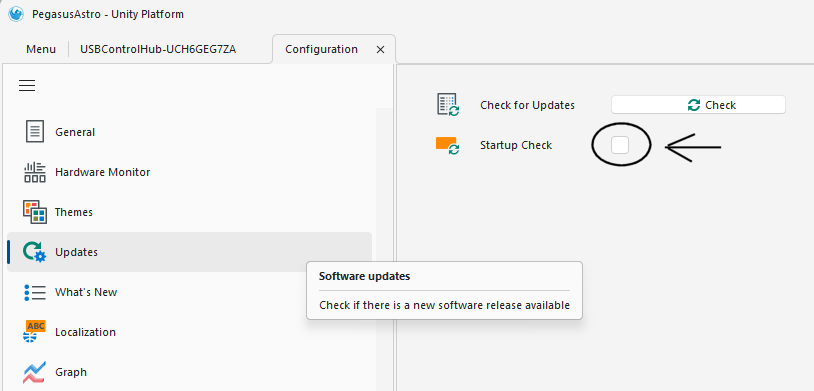This screenshot has height=391, width=814.
Task: Click the Check for Updates calculator icon
Action: click(x=447, y=104)
